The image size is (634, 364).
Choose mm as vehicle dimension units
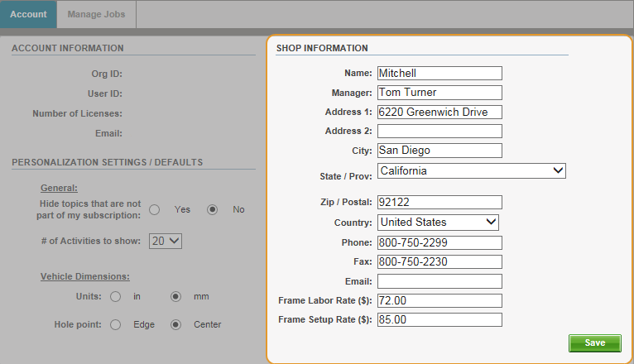tap(176, 296)
